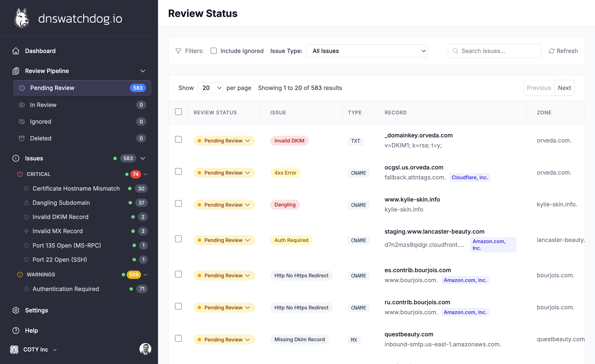The width and height of the screenshot is (595, 364).
Task: Click the Deleted archive box icon
Action: coord(22,138)
